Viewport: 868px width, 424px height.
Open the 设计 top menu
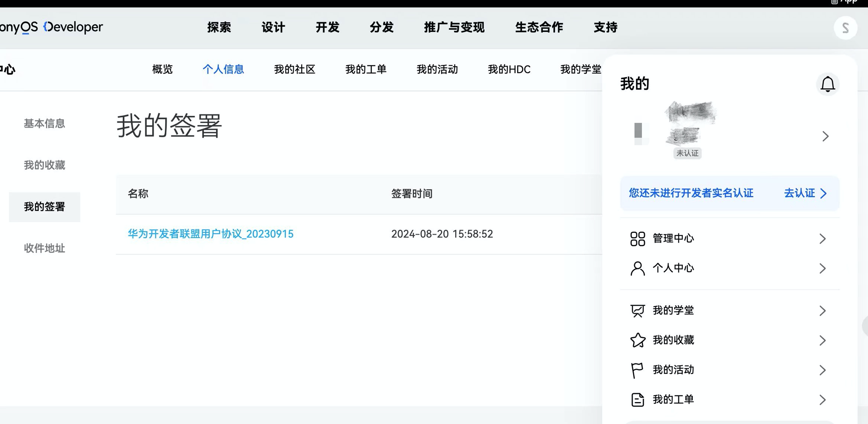point(273,27)
